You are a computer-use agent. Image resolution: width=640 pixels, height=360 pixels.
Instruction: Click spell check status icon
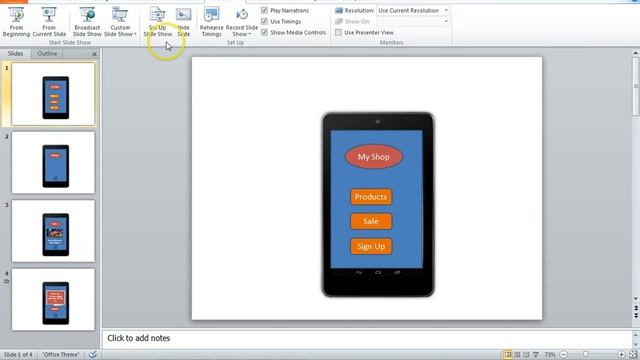[x=93, y=355]
